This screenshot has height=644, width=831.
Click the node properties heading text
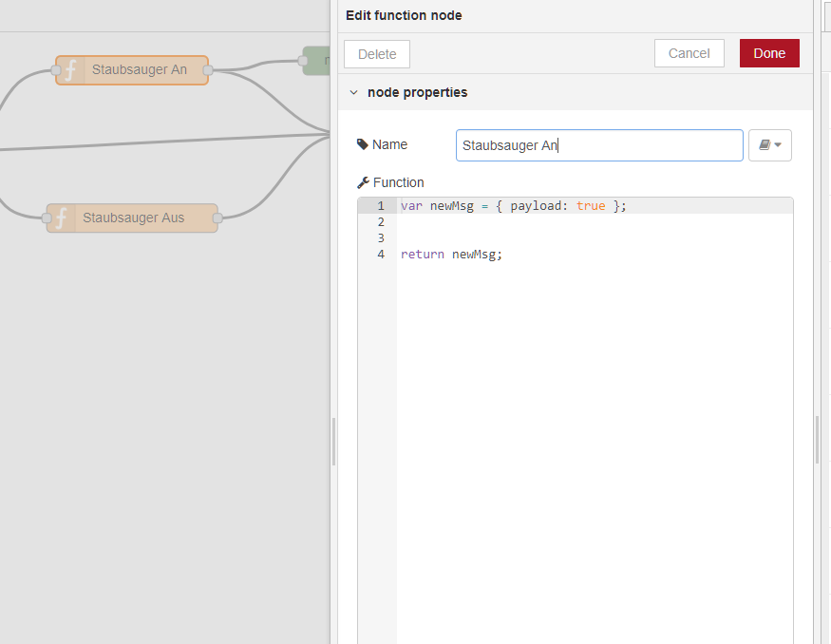(418, 92)
